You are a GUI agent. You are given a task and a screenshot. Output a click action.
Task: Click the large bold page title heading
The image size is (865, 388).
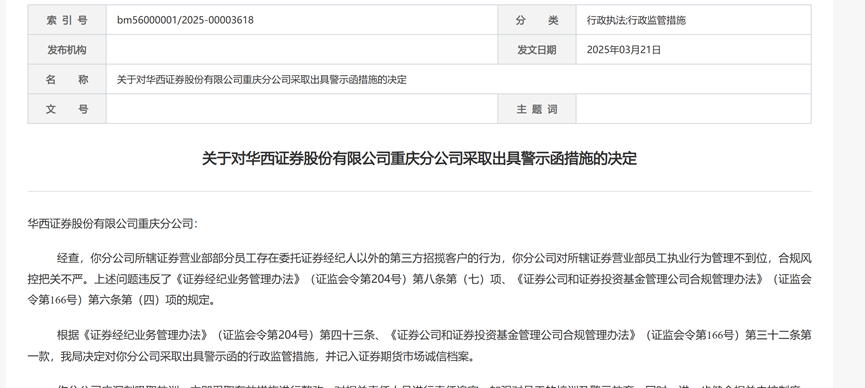tap(419, 159)
